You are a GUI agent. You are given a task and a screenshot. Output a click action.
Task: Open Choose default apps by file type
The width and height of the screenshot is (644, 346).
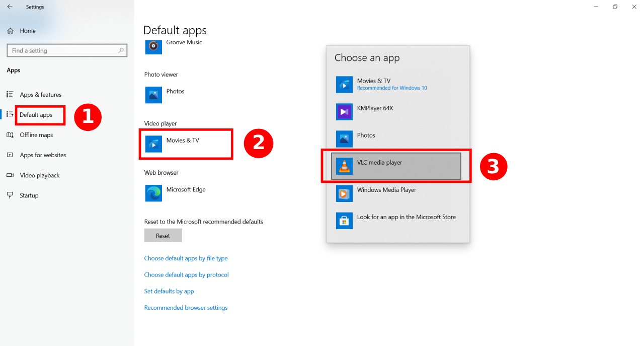pos(186,258)
